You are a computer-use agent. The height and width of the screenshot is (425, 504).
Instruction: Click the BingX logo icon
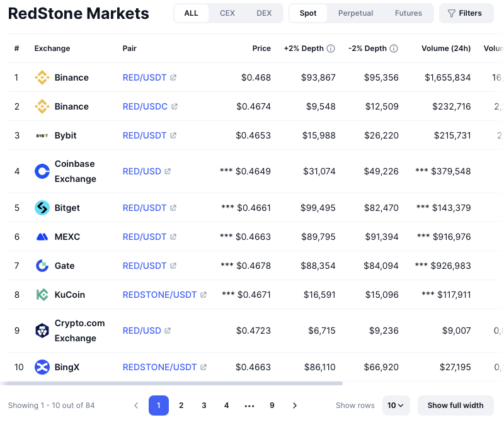(x=42, y=367)
